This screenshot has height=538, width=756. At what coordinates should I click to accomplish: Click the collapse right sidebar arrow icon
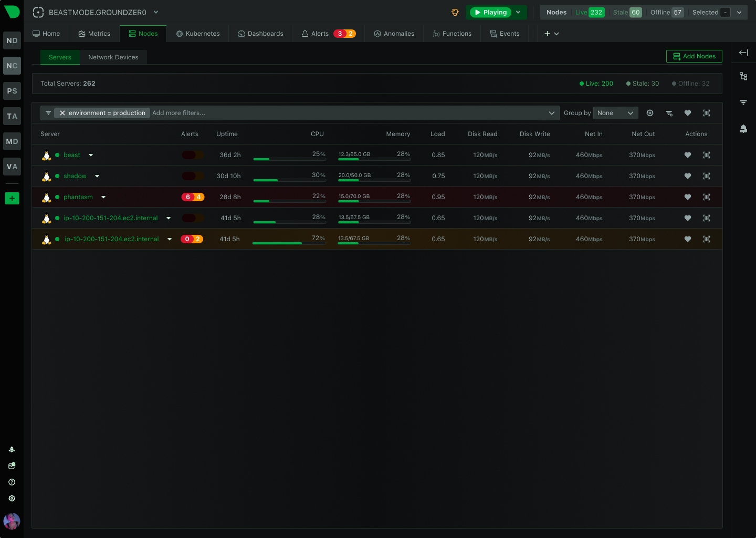pyautogui.click(x=743, y=53)
